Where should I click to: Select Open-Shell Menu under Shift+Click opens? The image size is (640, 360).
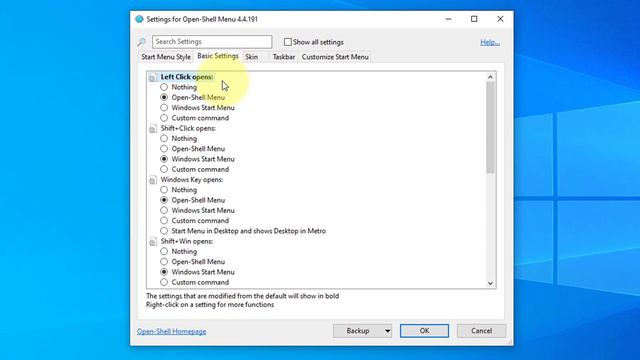[164, 149]
